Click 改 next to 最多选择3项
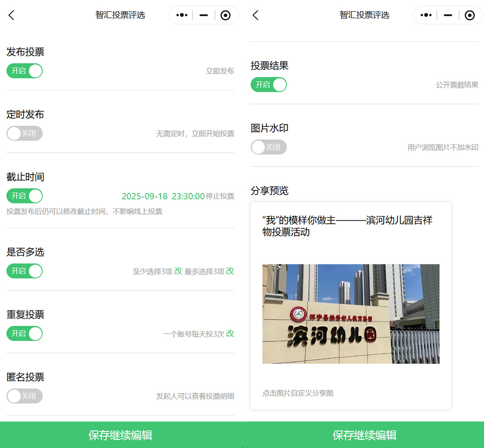 coord(230,271)
